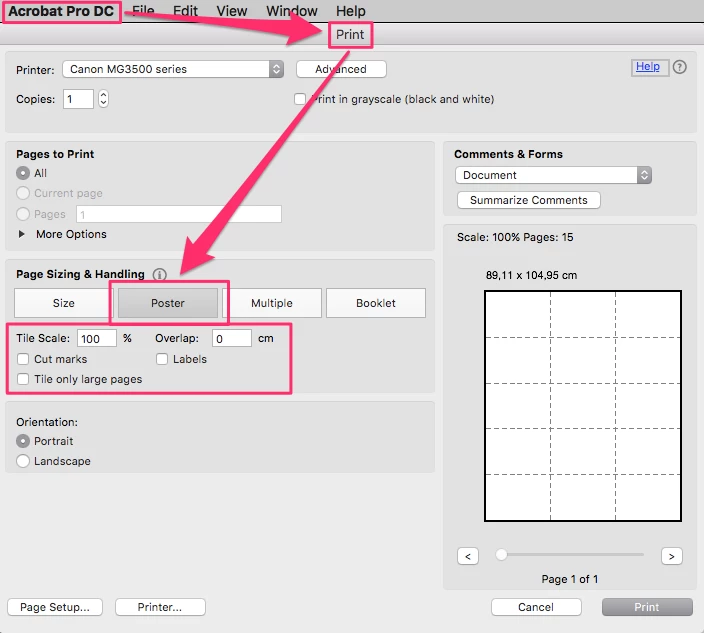Click the 'Scale: 100% Pages: 15' text

515,237
